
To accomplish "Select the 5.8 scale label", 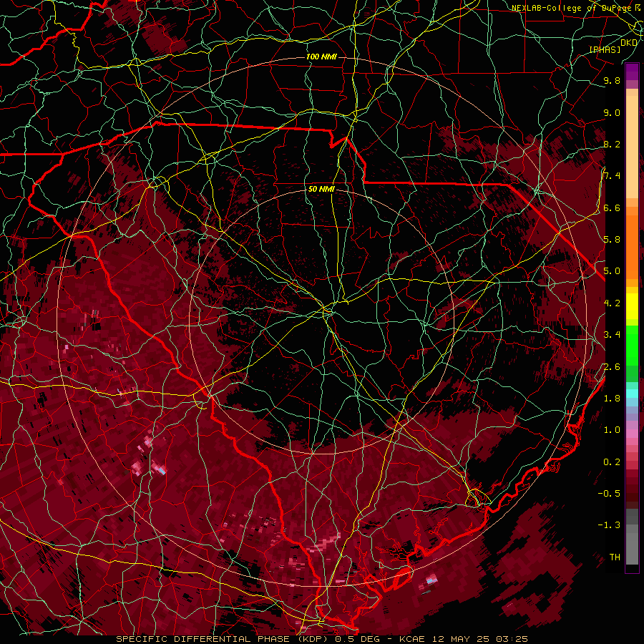I will (612, 240).
